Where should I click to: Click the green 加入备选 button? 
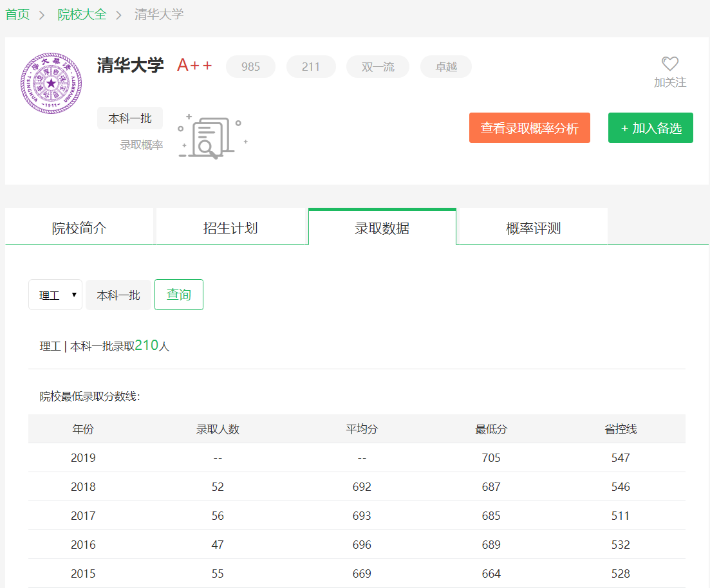650,127
